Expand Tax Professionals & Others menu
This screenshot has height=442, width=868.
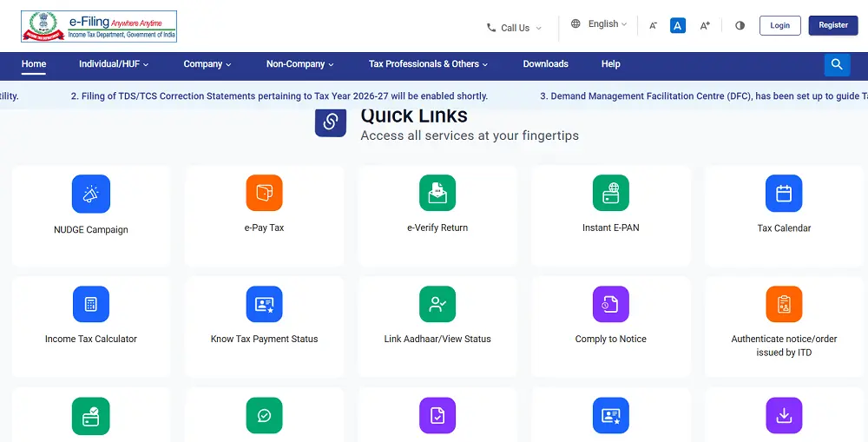[x=429, y=64]
